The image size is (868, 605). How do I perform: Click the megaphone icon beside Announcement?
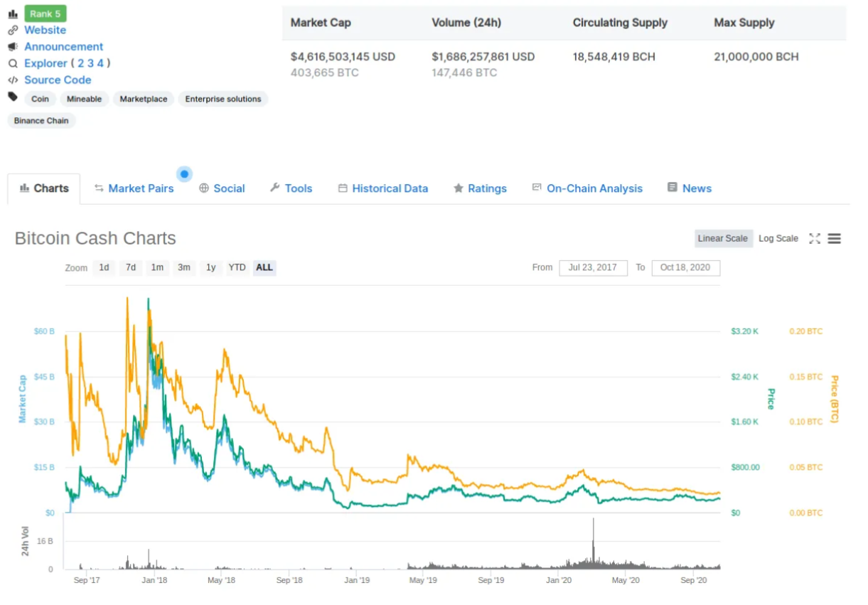(x=13, y=46)
